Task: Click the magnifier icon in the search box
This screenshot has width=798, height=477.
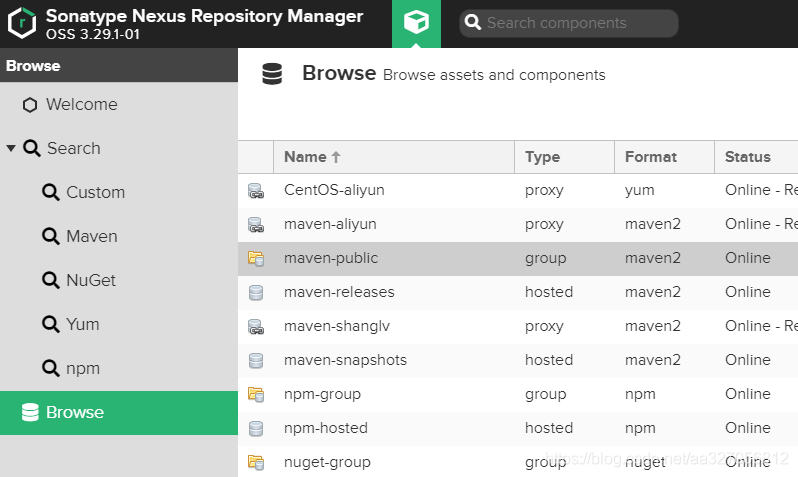Action: click(473, 22)
